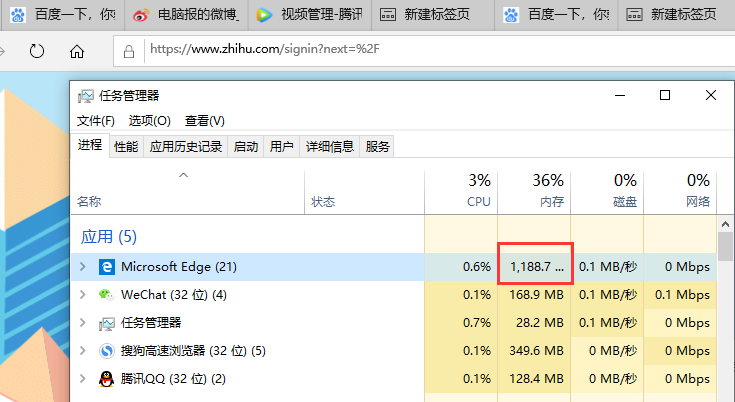Sort processes by 名称 column header

tap(188, 193)
